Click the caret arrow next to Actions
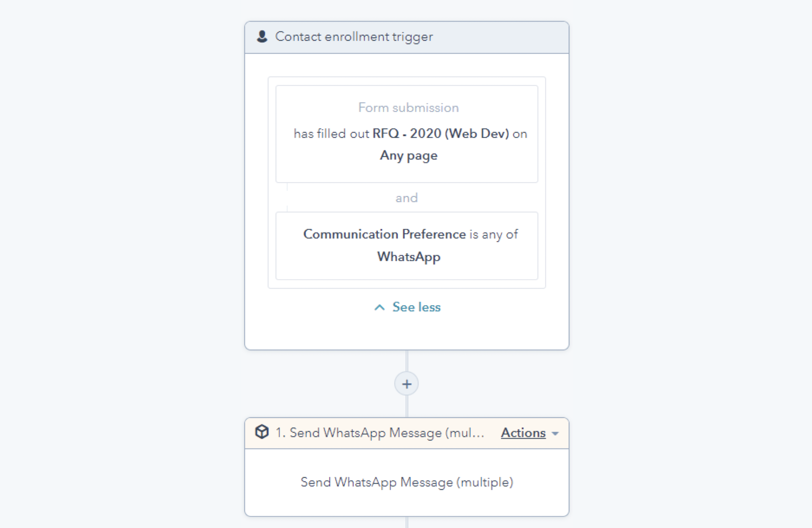 coord(556,433)
